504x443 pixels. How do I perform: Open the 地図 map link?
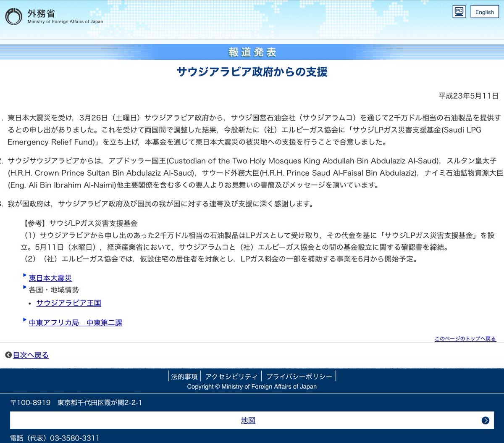[248, 420]
